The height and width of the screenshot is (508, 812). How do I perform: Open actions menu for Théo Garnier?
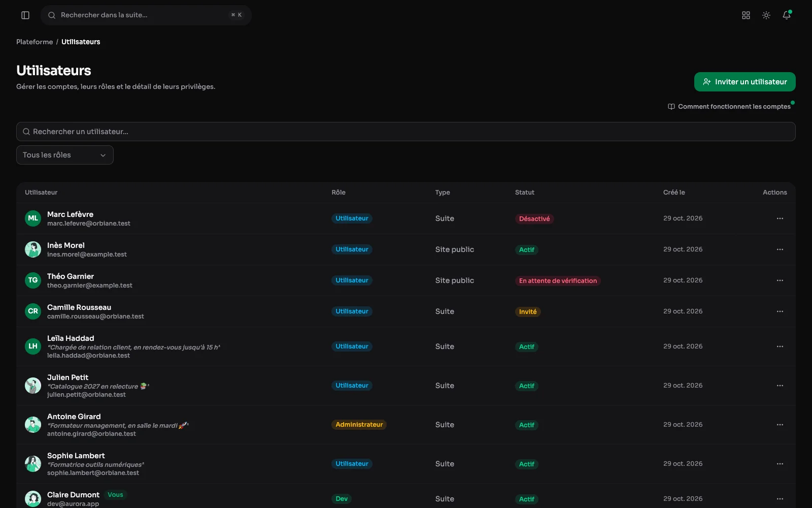pos(780,280)
